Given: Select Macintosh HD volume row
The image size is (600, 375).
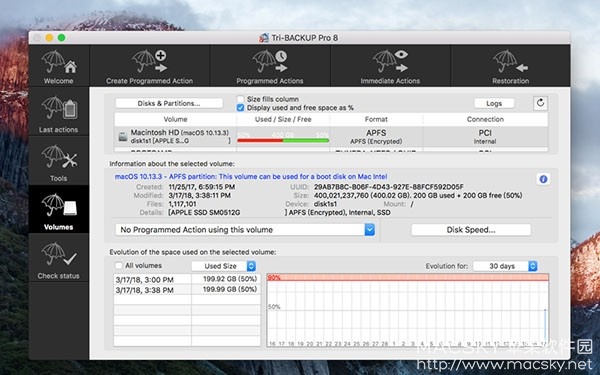Looking at the screenshot, I should [x=331, y=137].
